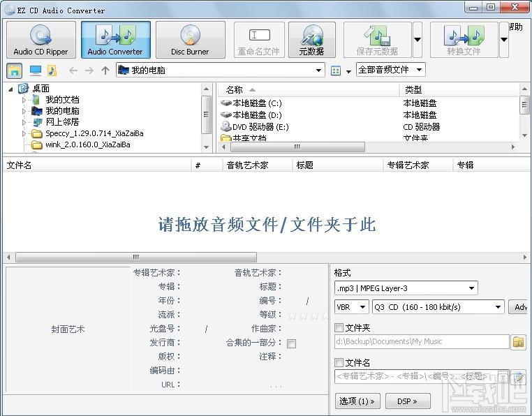Sort the file list by 名称 column
The width and height of the screenshot is (532, 416).
[308, 90]
